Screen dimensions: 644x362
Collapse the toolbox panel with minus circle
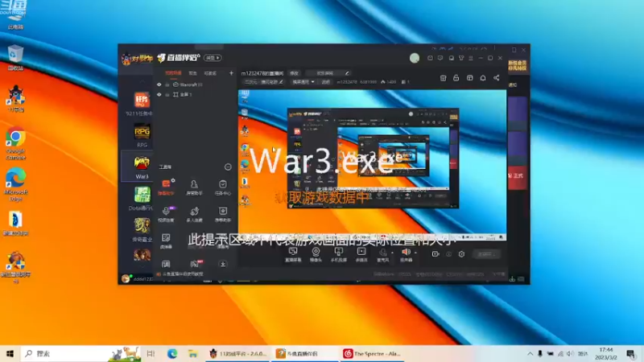(228, 167)
